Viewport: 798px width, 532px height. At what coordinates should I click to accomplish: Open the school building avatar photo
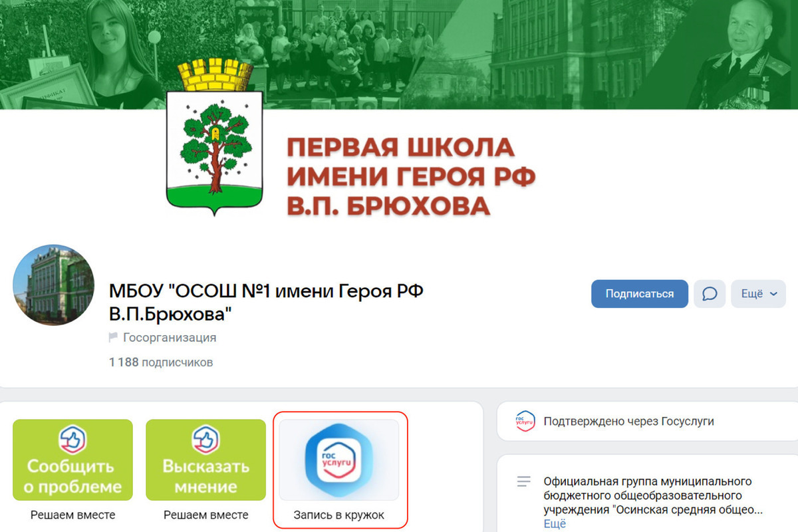point(54,285)
